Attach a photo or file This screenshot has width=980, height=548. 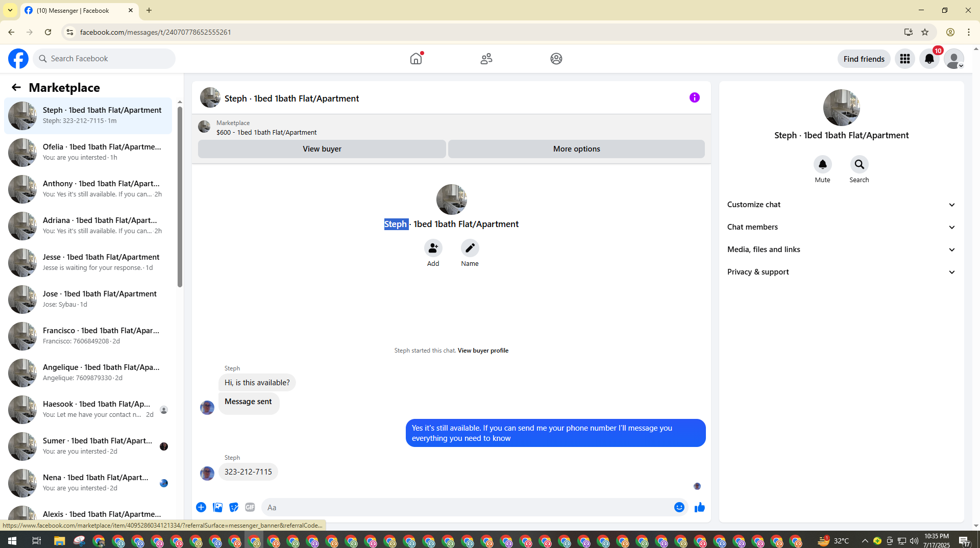click(x=217, y=507)
